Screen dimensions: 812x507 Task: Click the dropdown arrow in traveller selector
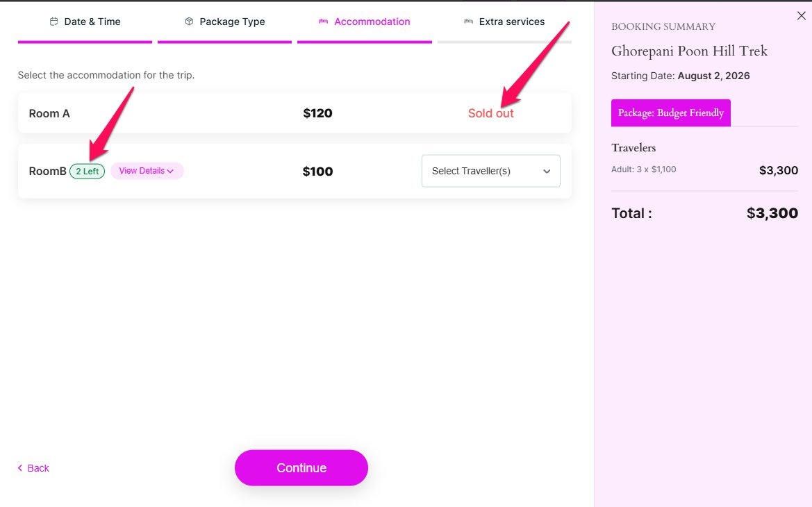point(547,172)
